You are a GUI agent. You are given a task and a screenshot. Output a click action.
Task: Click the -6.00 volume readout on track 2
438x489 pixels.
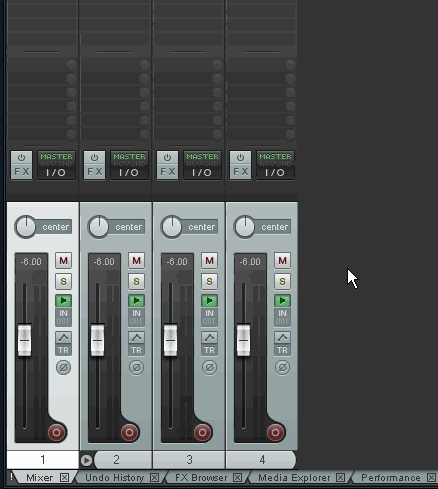[104, 262]
